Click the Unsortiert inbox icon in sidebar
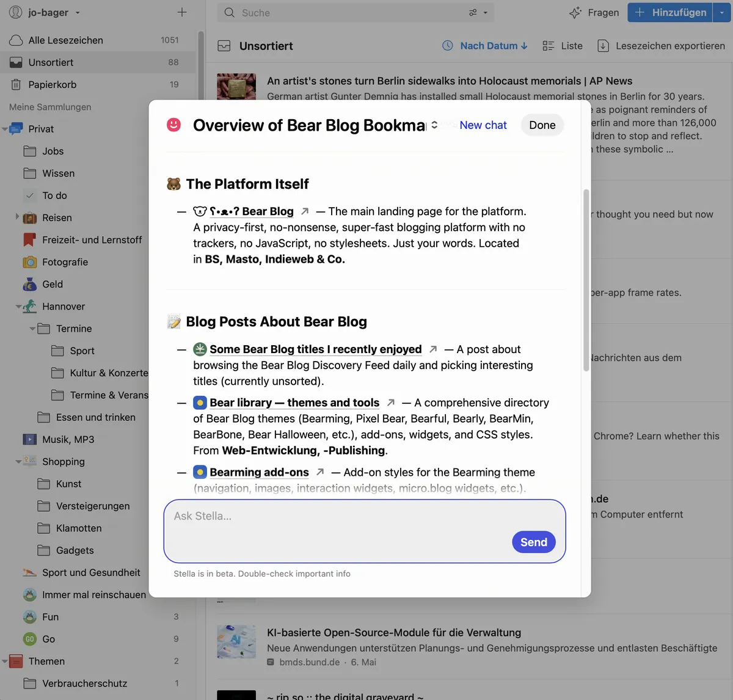Image resolution: width=733 pixels, height=700 pixels. coord(16,62)
